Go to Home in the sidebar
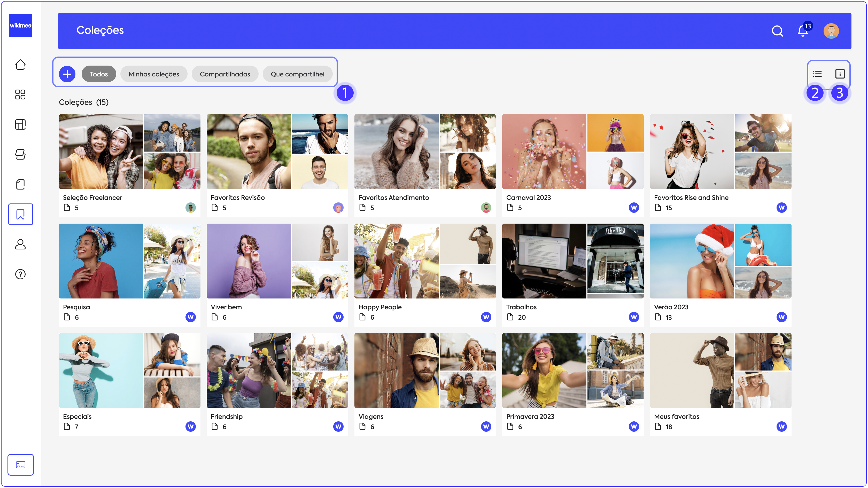The height and width of the screenshot is (488, 868). [21, 65]
